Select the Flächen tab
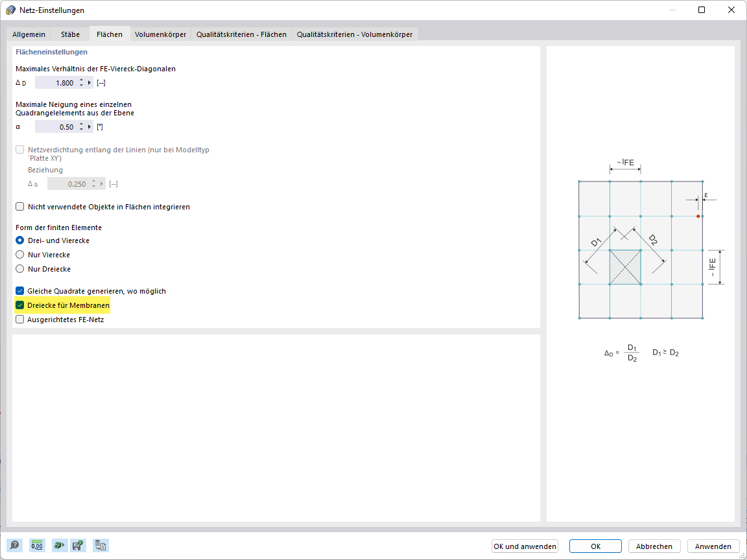 (x=110, y=34)
